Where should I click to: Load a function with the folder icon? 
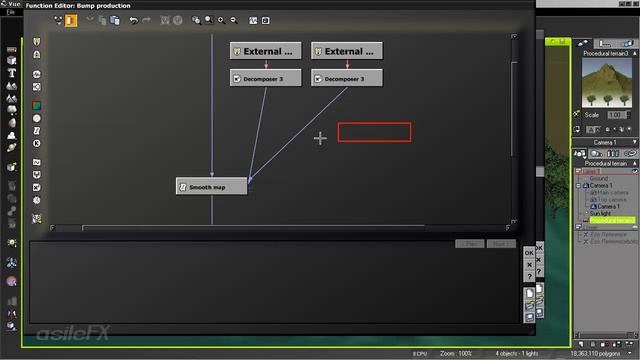(x=529, y=305)
